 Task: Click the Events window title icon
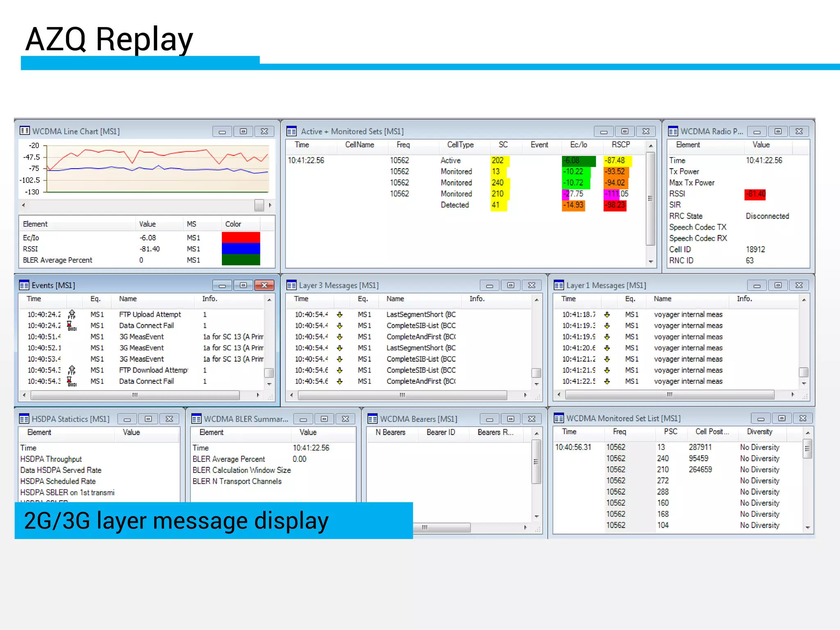(24, 285)
